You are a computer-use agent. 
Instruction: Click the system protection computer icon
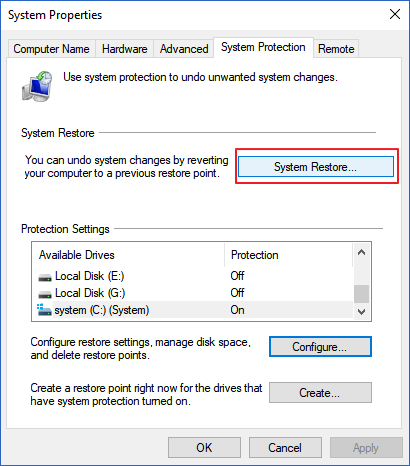coord(37,86)
